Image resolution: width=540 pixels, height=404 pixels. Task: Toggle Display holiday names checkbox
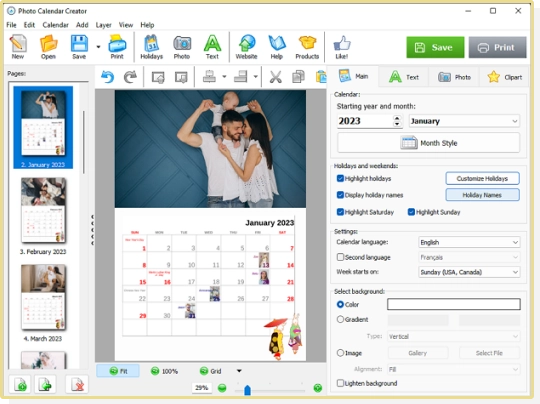point(340,195)
